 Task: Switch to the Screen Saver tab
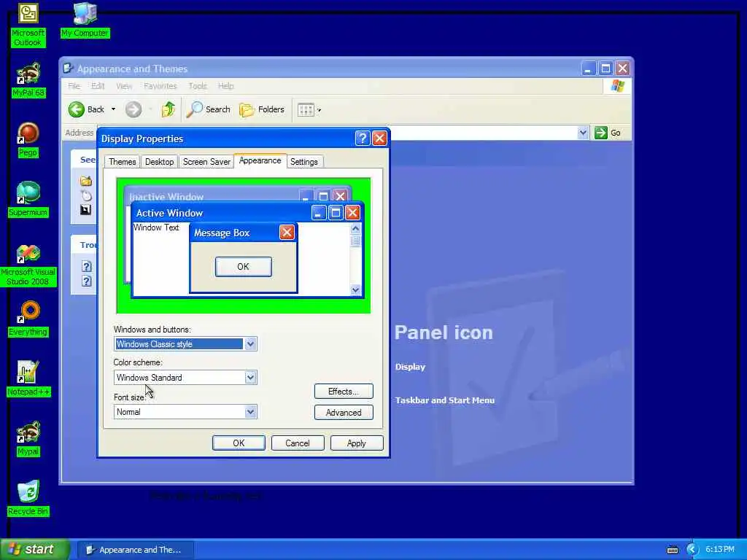click(206, 162)
